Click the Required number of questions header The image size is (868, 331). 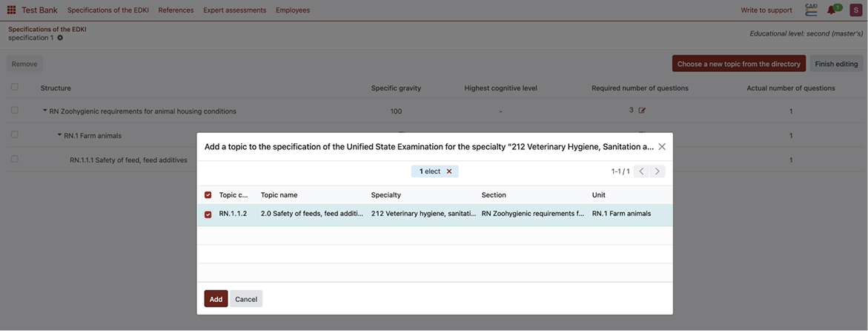(x=640, y=88)
